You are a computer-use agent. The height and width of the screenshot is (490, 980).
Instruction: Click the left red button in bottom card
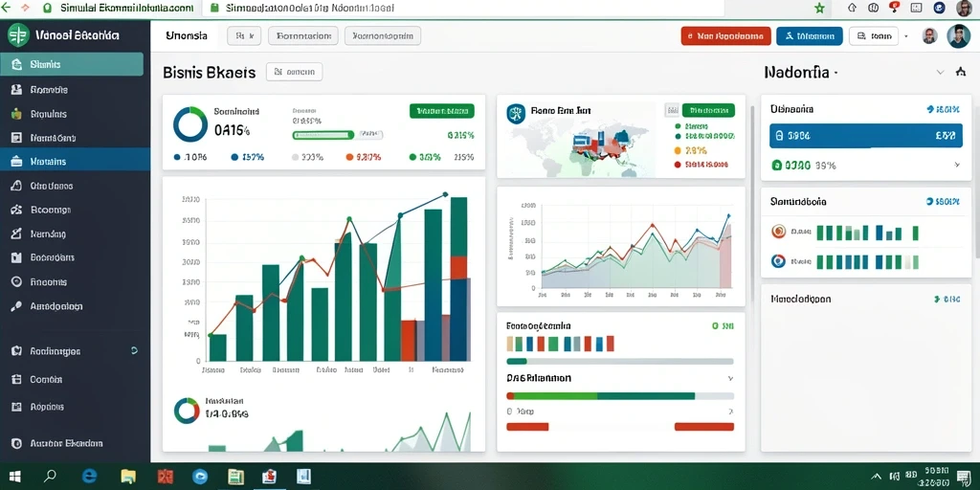527,427
